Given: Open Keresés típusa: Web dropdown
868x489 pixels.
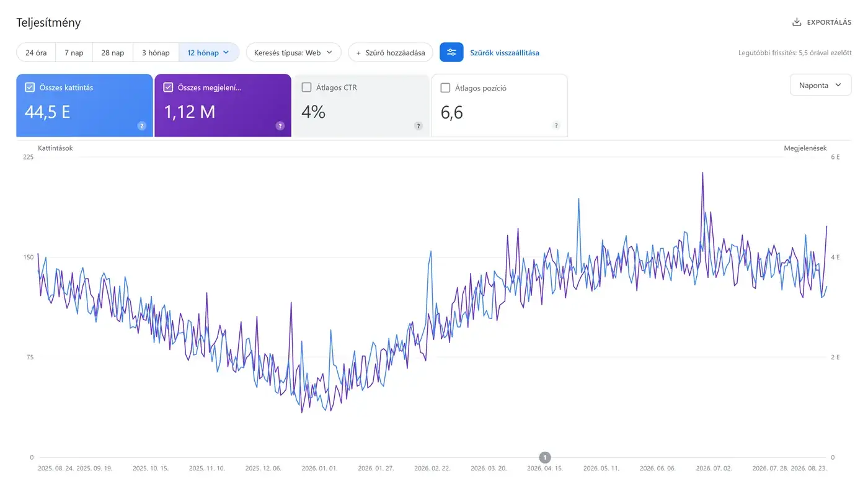Looking at the screenshot, I should pyautogui.click(x=294, y=53).
